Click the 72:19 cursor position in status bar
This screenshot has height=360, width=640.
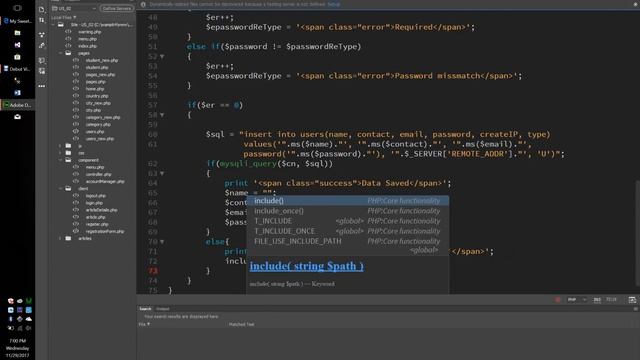[611, 300]
